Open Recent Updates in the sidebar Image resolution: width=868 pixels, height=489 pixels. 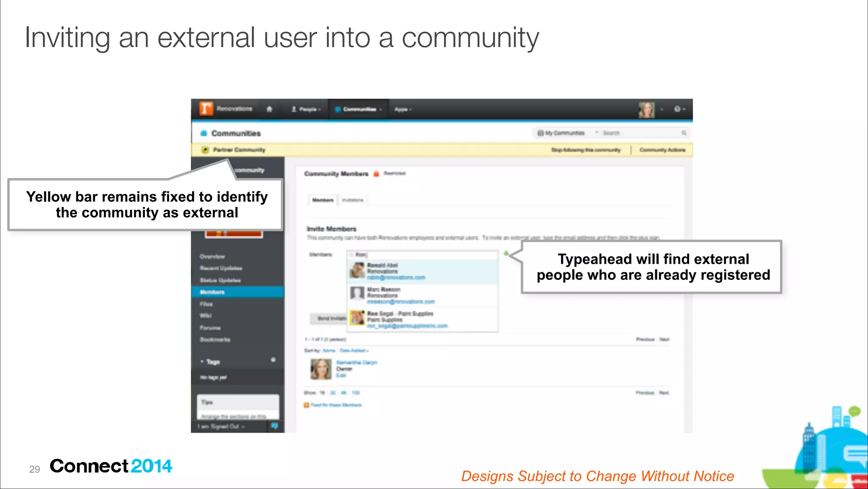click(x=221, y=268)
